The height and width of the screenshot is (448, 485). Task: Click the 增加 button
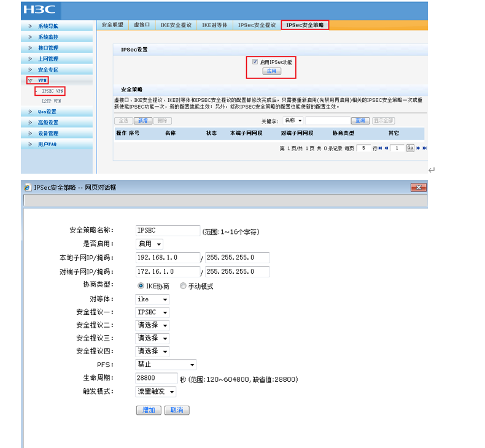(x=149, y=411)
